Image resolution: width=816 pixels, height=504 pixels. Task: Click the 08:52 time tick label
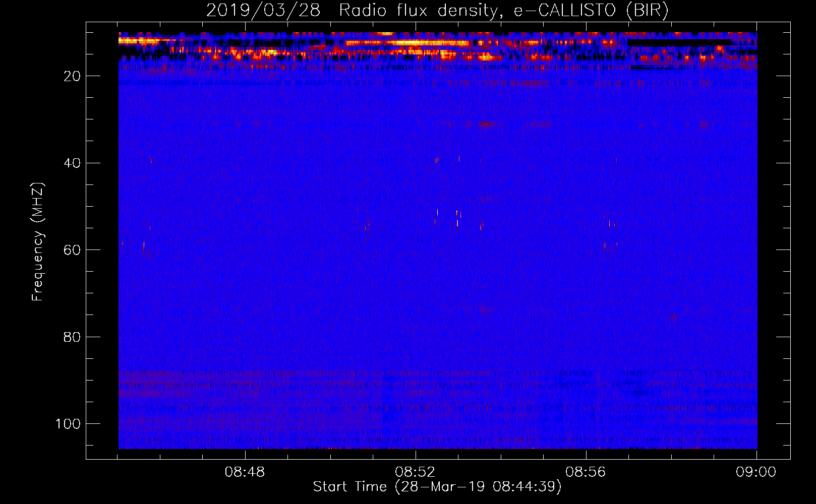click(415, 472)
